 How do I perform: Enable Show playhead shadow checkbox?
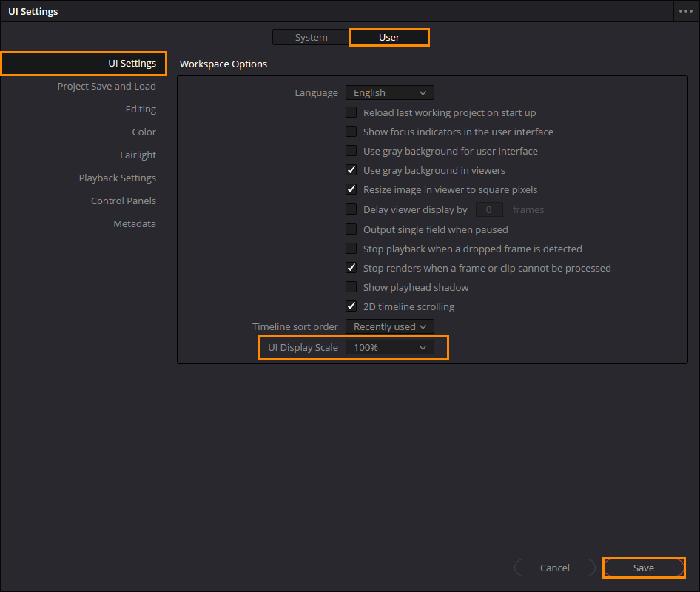pos(351,286)
